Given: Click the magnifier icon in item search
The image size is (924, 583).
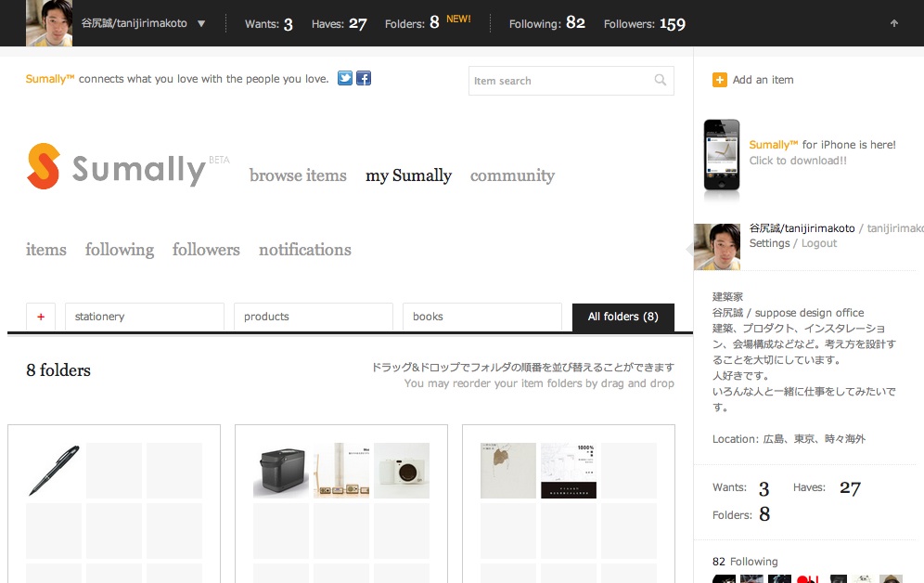Looking at the screenshot, I should tap(660, 80).
